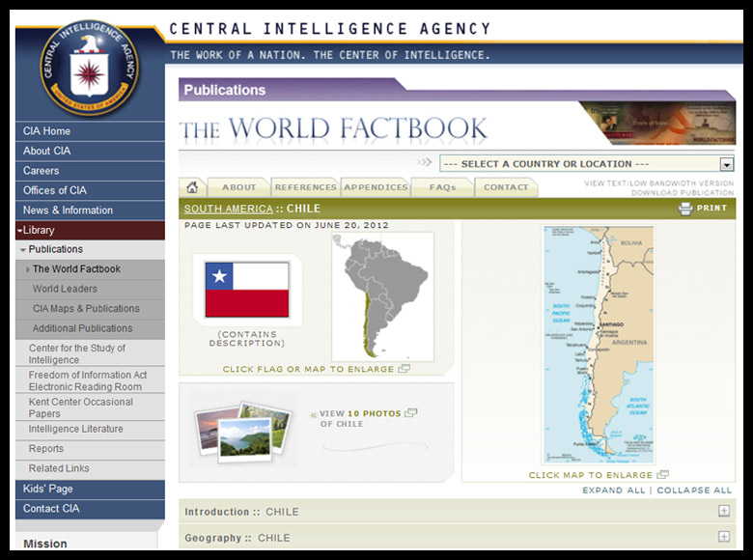
Task: Click the enlarge icon under the flag
Action: (x=404, y=369)
